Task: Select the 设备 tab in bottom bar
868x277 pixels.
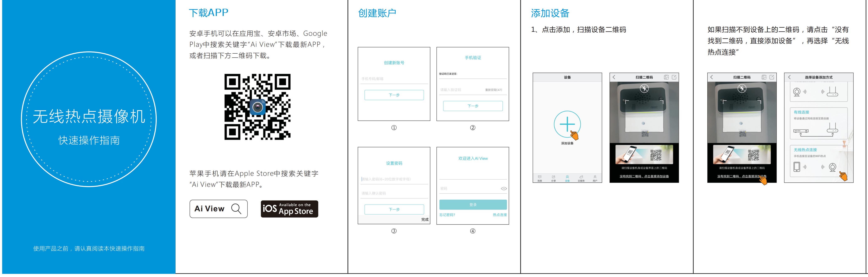Action: pos(567,178)
